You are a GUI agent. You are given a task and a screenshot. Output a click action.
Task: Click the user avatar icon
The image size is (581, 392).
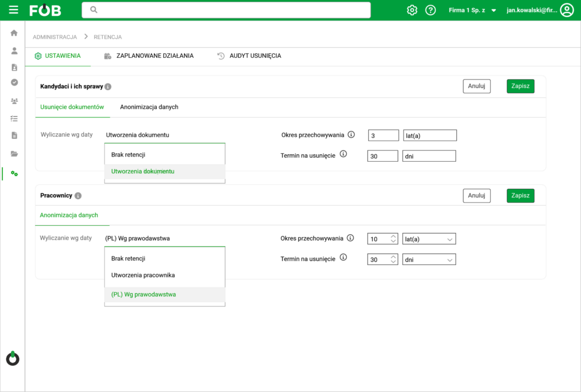click(567, 10)
